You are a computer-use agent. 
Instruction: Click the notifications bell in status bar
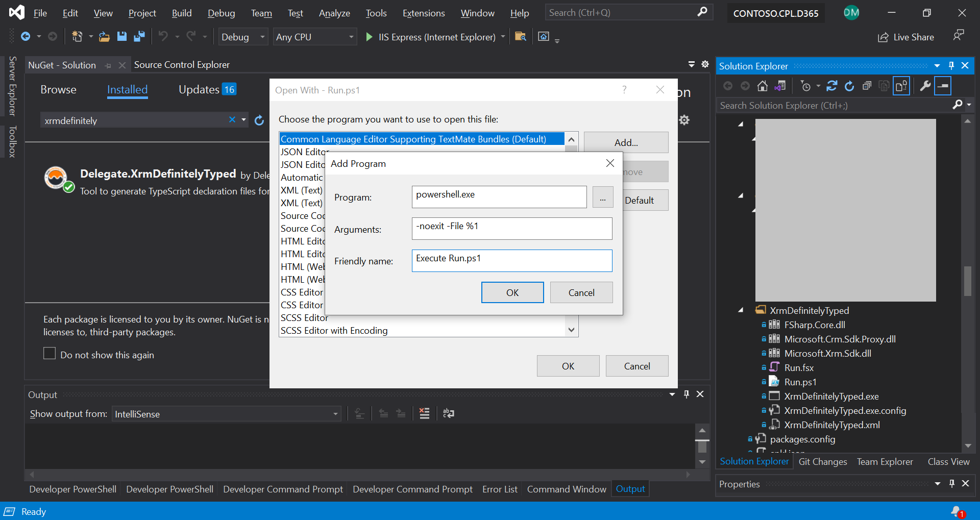pos(957,511)
